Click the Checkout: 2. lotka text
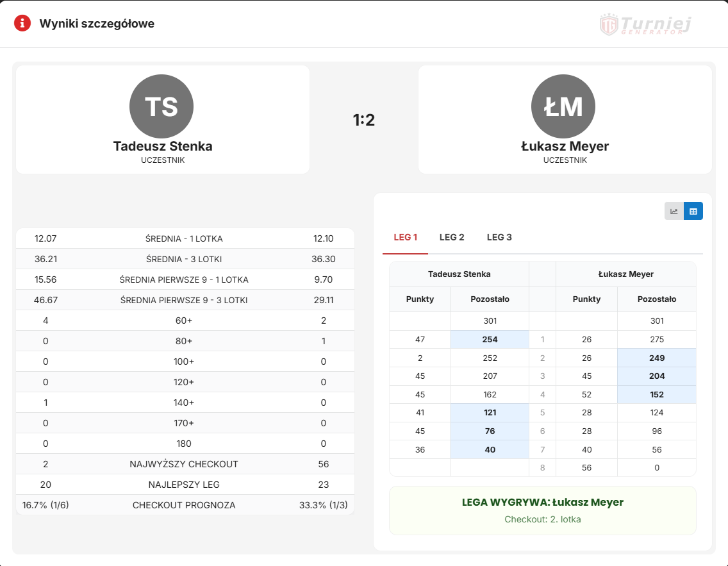 (543, 519)
